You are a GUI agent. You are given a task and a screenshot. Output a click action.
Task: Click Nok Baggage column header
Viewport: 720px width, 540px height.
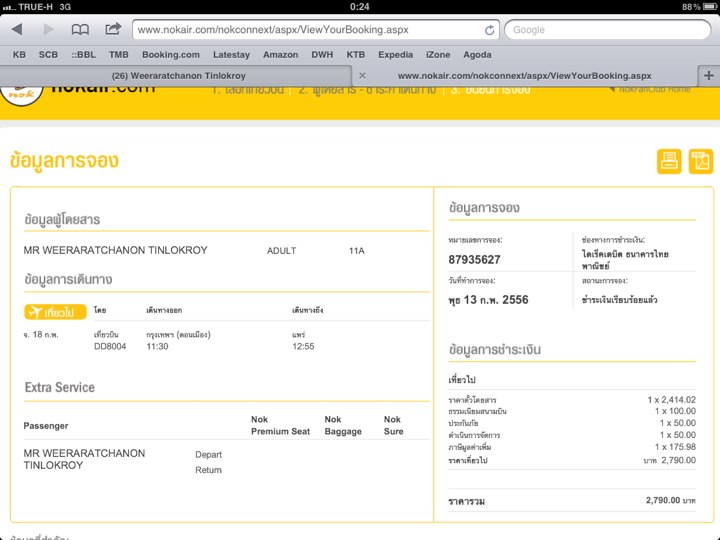pyautogui.click(x=343, y=425)
